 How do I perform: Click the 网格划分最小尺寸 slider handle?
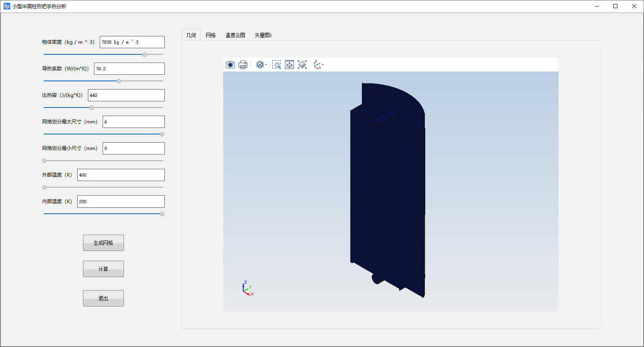[x=44, y=161]
